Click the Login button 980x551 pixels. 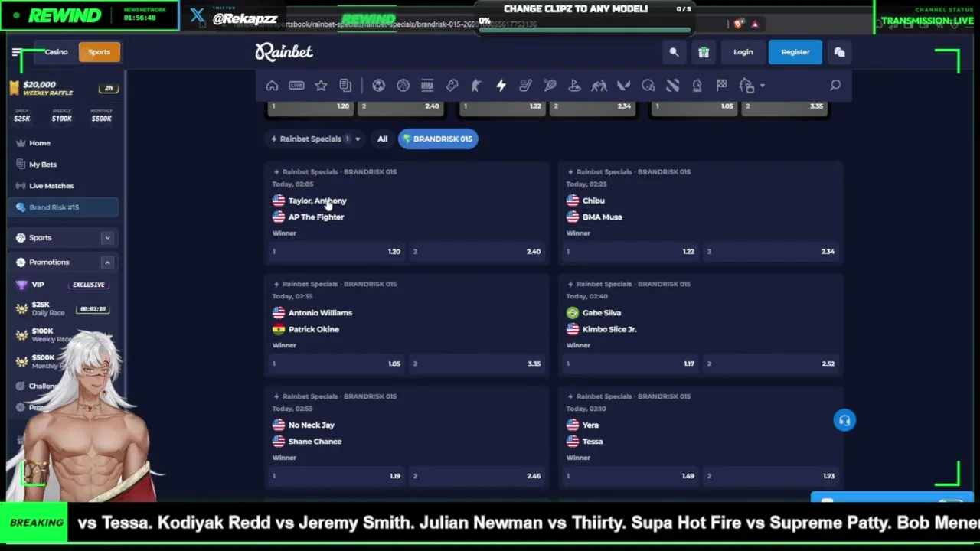pos(743,52)
